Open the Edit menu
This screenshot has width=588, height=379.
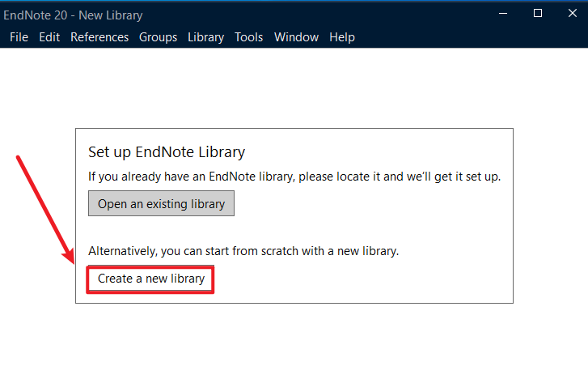coord(49,37)
